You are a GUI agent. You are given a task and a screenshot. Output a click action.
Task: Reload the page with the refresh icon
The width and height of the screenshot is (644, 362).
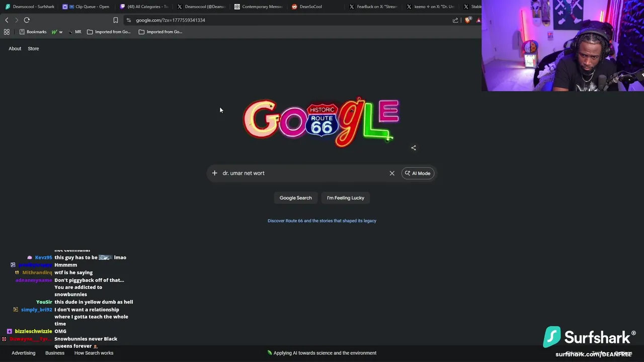[x=27, y=20]
